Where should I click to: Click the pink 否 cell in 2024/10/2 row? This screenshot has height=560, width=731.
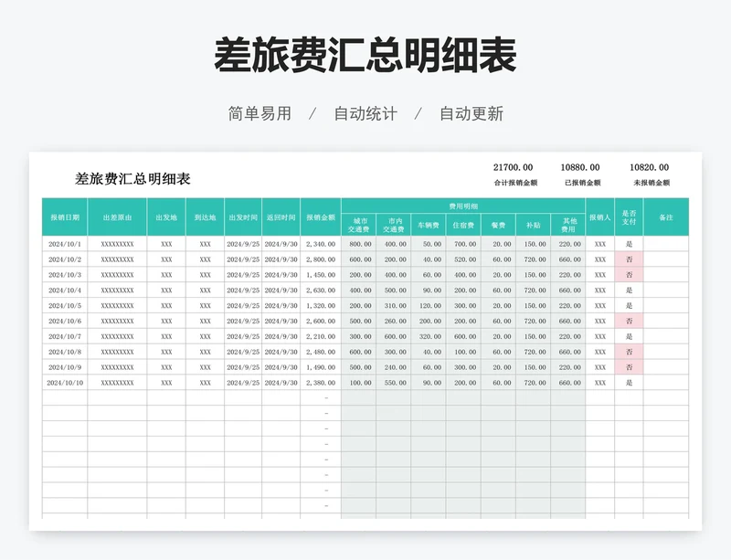(x=629, y=259)
